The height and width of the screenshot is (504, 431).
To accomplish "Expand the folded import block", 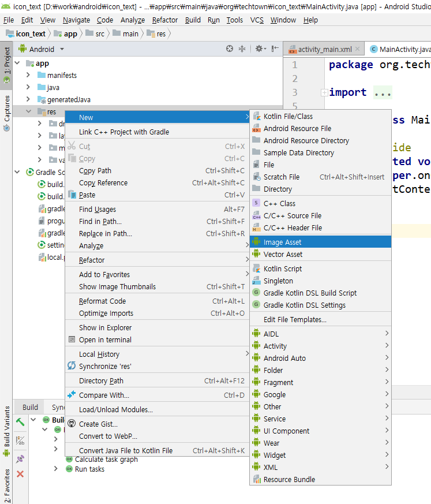I will pos(324,92).
